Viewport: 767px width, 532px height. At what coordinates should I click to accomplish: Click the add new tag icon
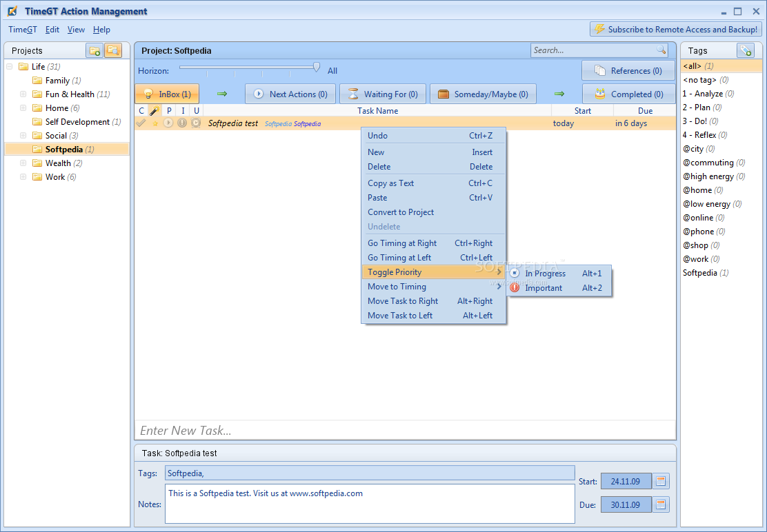[x=746, y=50]
